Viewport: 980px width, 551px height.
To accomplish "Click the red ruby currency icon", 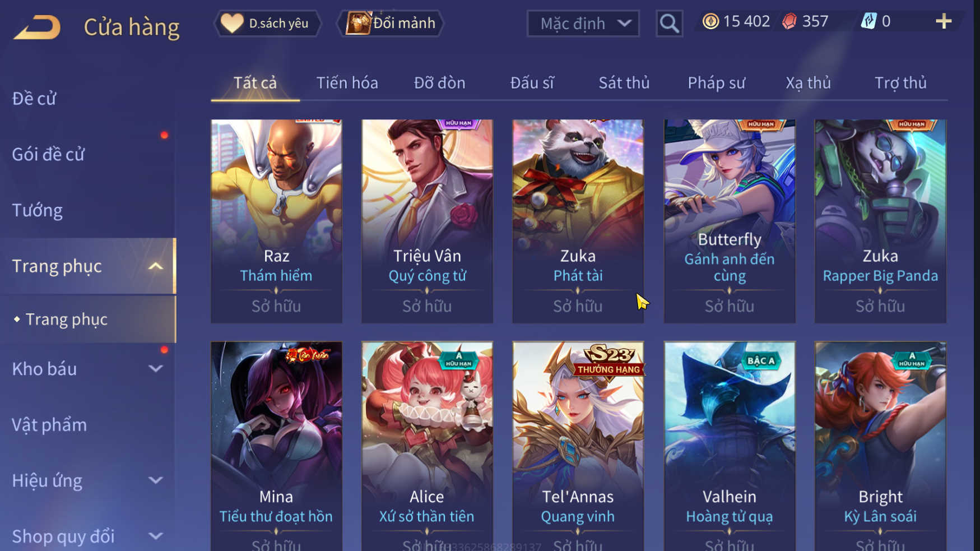I will [x=789, y=21].
